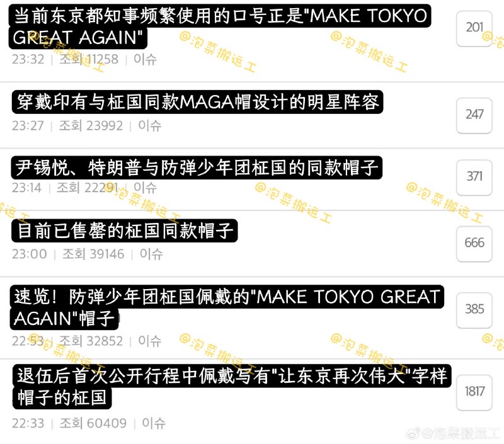Click the 247 comment count box
This screenshot has width=504, height=444.
pyautogui.click(x=474, y=115)
